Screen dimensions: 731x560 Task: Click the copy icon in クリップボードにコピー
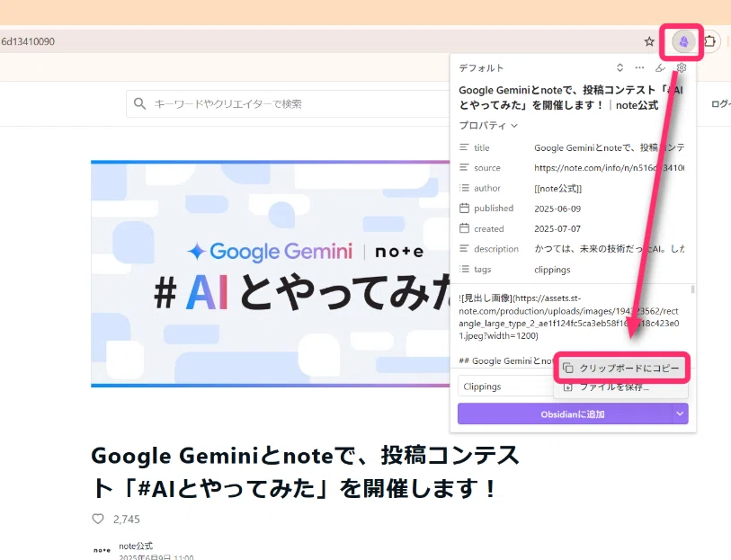coord(568,368)
